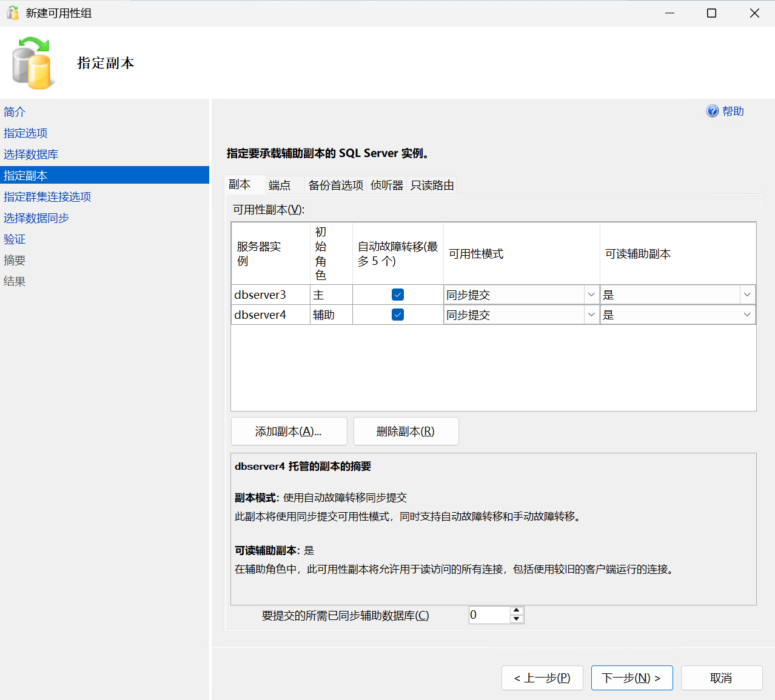Screen dimensions: 775x700
Task: Expand availability mode dropdown for dbserver4
Action: click(591, 315)
